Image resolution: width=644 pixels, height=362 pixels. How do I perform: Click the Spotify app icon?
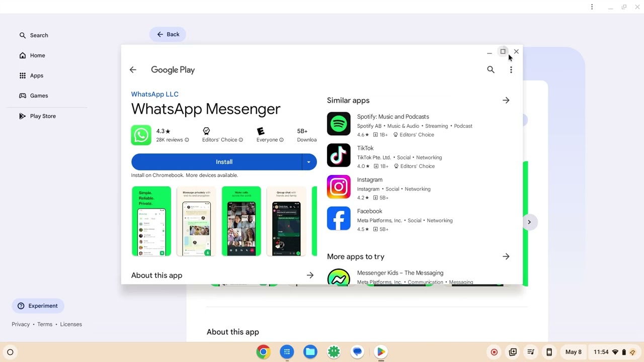pyautogui.click(x=339, y=124)
